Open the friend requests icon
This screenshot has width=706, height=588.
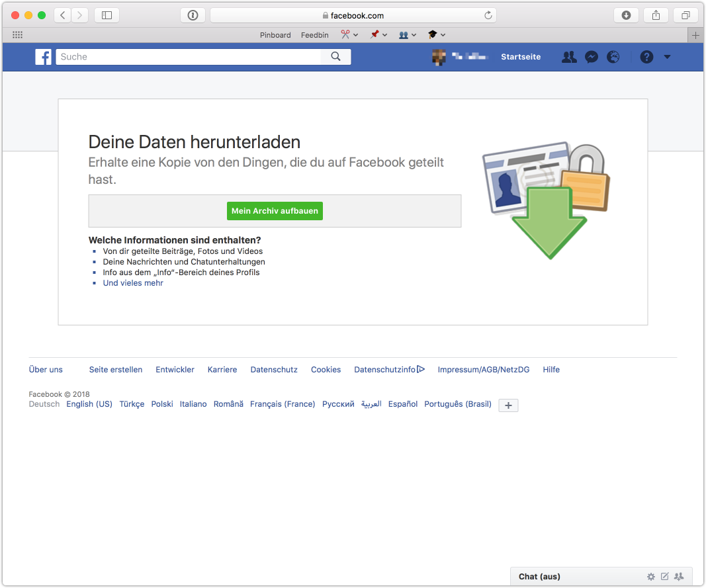[x=569, y=57]
